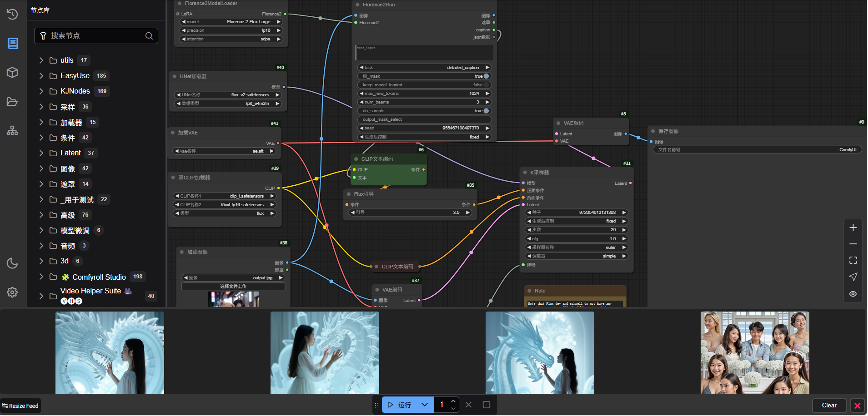Toggle fill_mask switch in Florence2Run

tap(486, 76)
